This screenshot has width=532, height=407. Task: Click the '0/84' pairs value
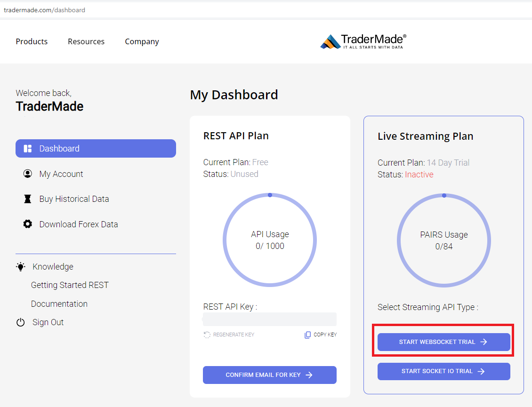[x=444, y=246]
